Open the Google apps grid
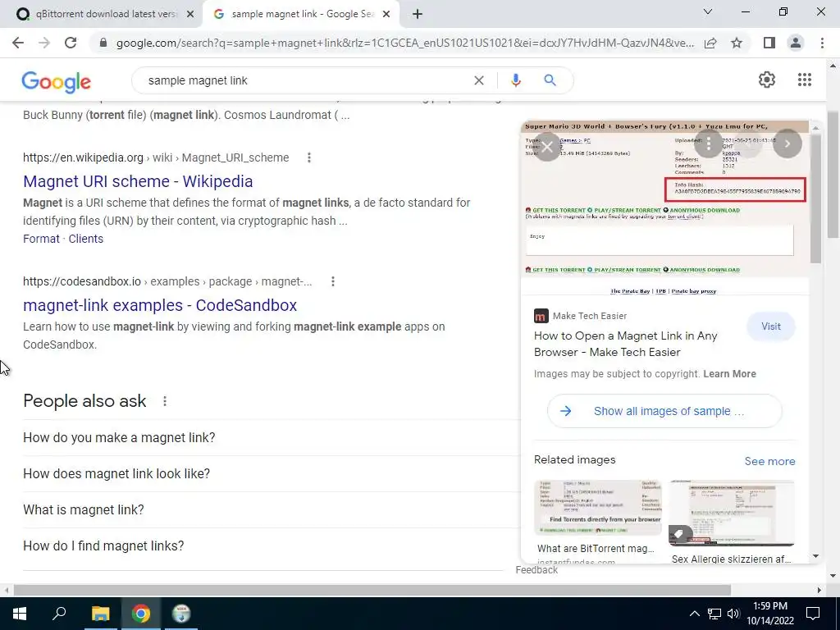Image resolution: width=840 pixels, height=630 pixels. point(804,80)
